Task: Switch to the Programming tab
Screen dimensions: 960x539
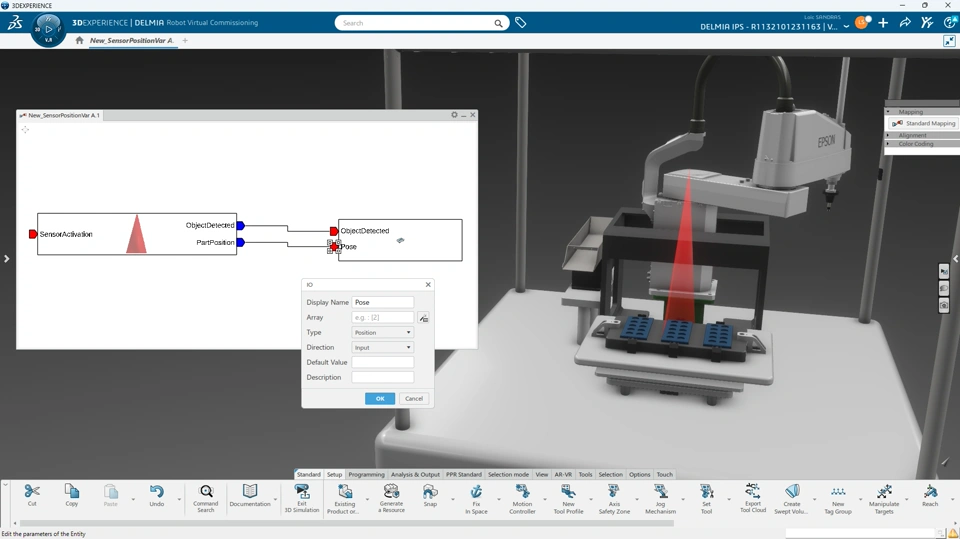Action: [x=366, y=474]
